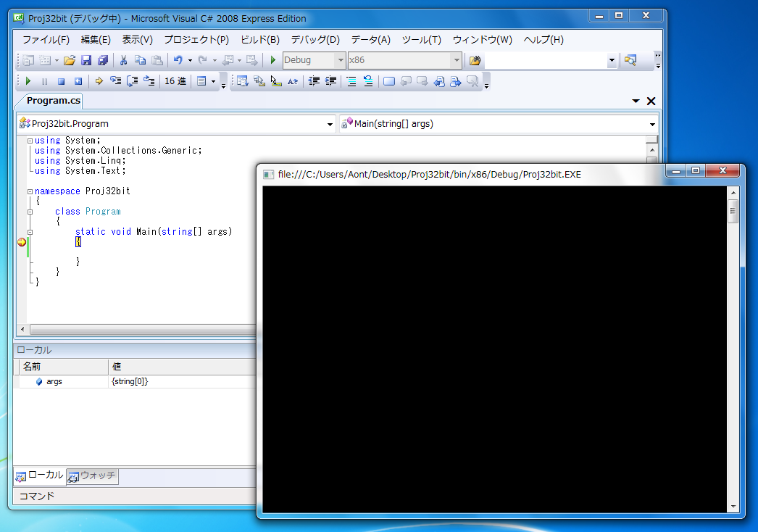
Task: Click the parameter info icon
Action: (x=259, y=81)
